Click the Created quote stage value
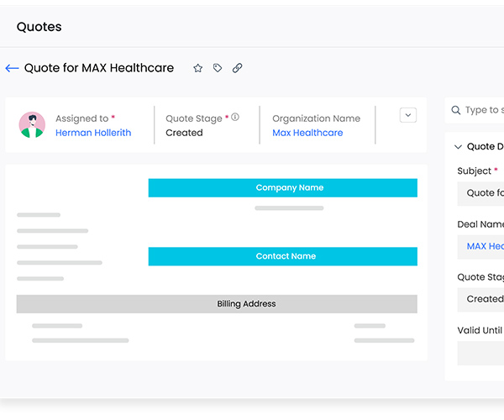 pyautogui.click(x=184, y=133)
